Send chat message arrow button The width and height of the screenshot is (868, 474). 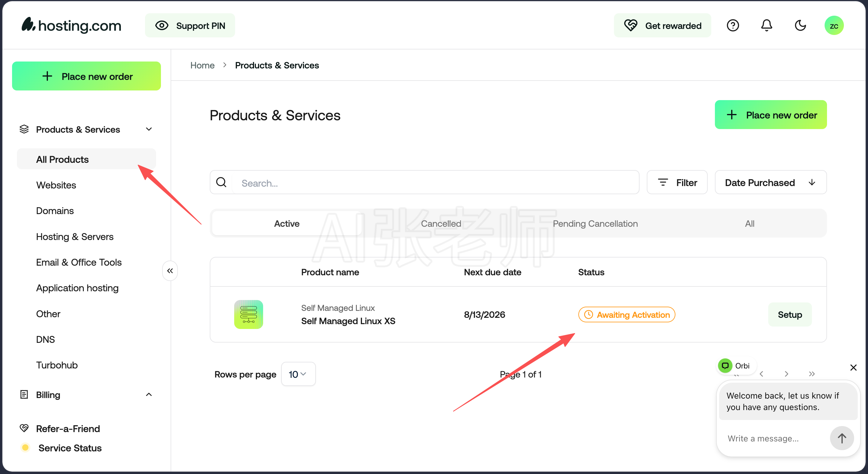[842, 439]
